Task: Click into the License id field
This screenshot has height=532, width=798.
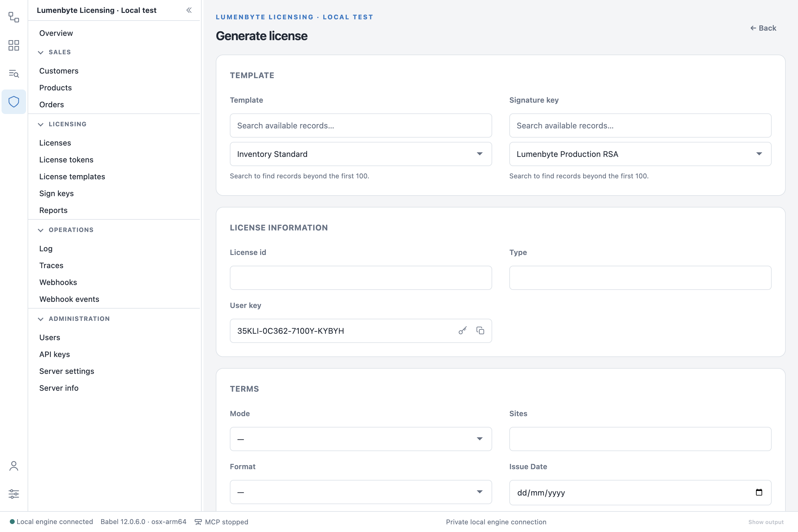Action: coord(361,278)
